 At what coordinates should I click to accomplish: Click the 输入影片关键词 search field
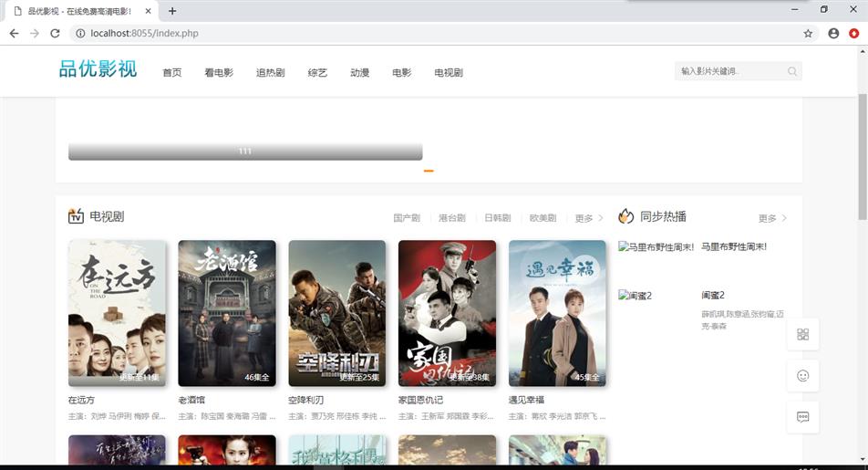[x=729, y=71]
